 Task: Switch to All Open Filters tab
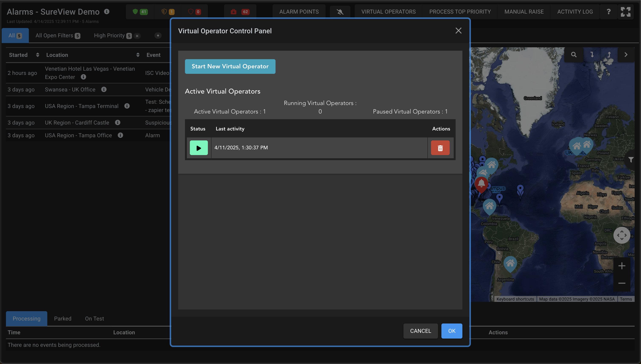click(58, 35)
